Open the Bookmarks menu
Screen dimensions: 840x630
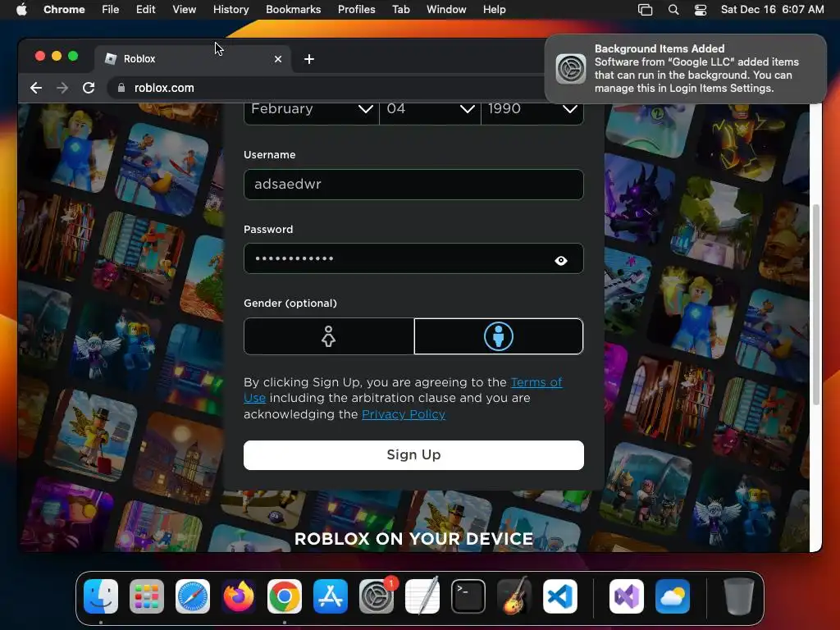pyautogui.click(x=293, y=10)
